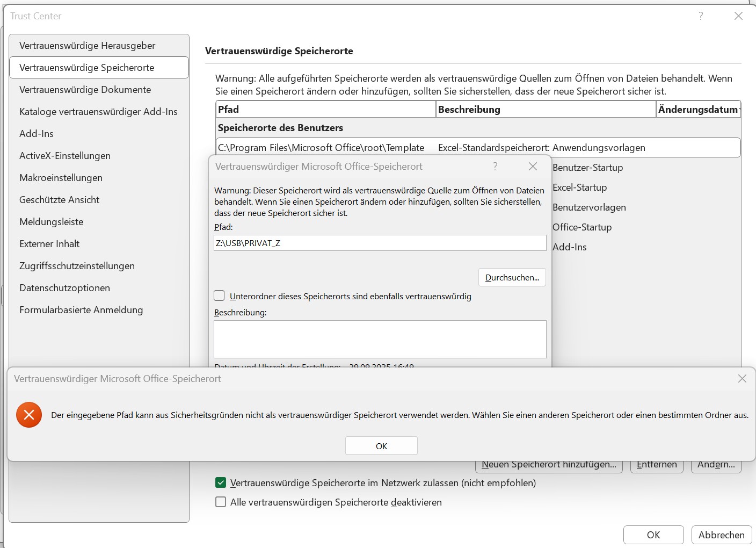Open Zugriffsschutzeinstellungen section
The height and width of the screenshot is (548, 756).
coord(99,266)
